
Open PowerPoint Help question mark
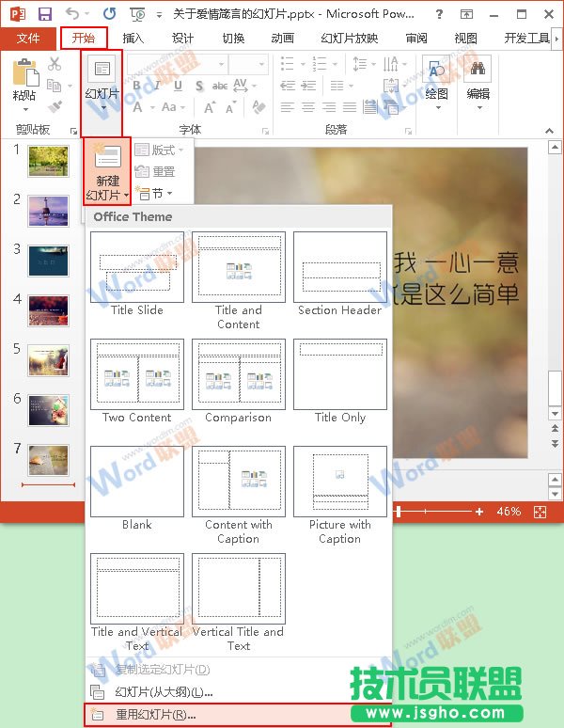(x=439, y=14)
